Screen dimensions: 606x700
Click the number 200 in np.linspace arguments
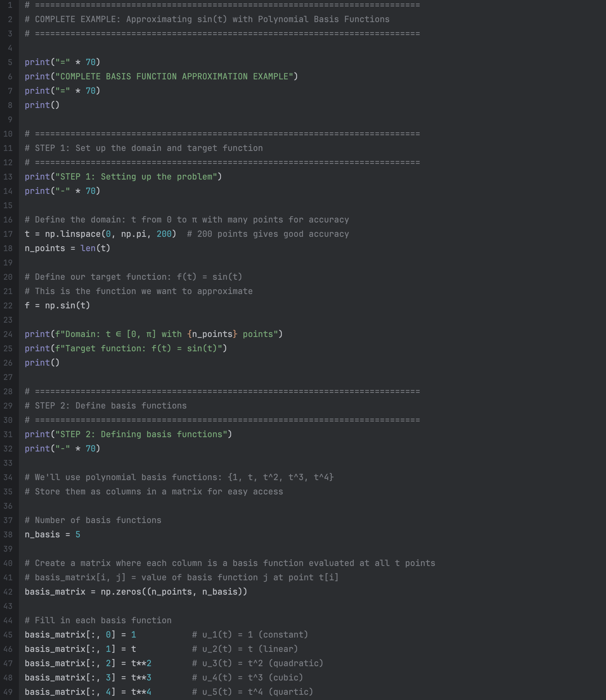(x=164, y=234)
